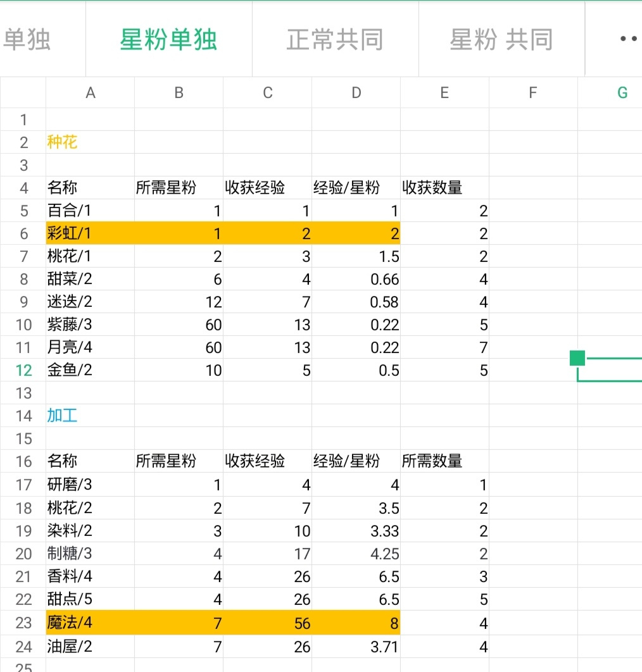This screenshot has height=672, width=642.
Task: Select the yellow 种花 heading cell
Action: click(x=90, y=142)
